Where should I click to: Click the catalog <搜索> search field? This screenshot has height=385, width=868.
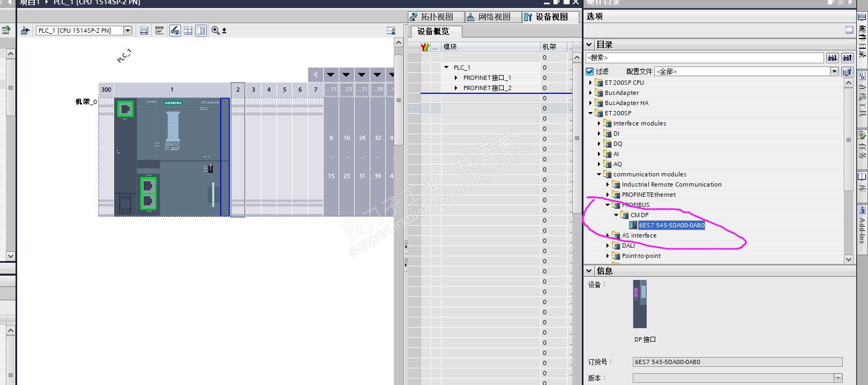coord(705,57)
